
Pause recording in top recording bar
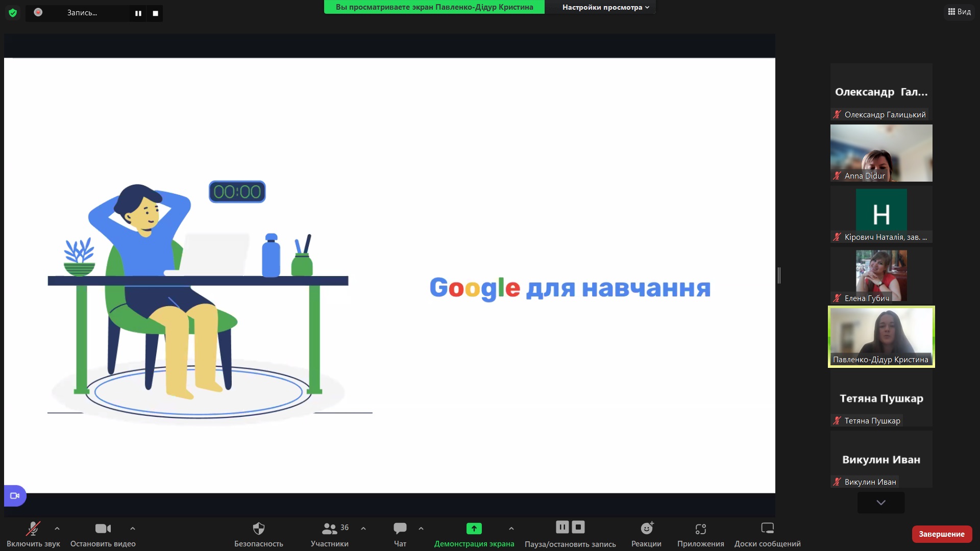[138, 13]
